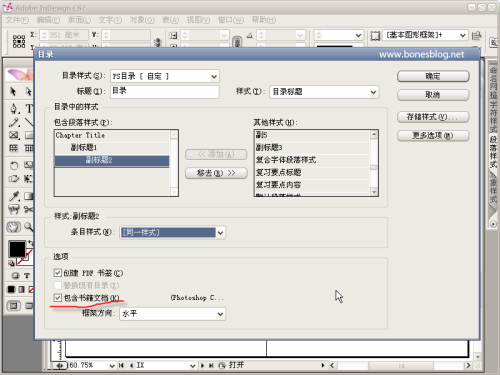The image size is (500, 375).
Task: Click the 确定 button
Action: coord(433,76)
